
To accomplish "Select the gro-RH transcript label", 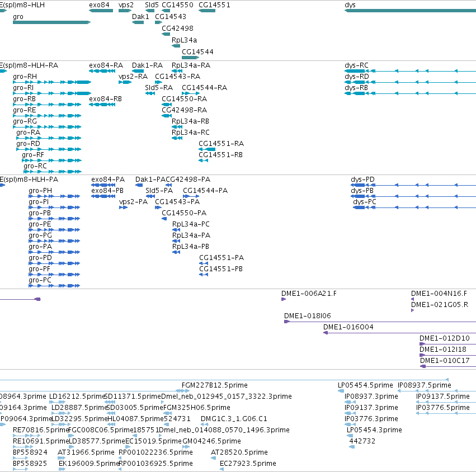I will (x=25, y=77).
